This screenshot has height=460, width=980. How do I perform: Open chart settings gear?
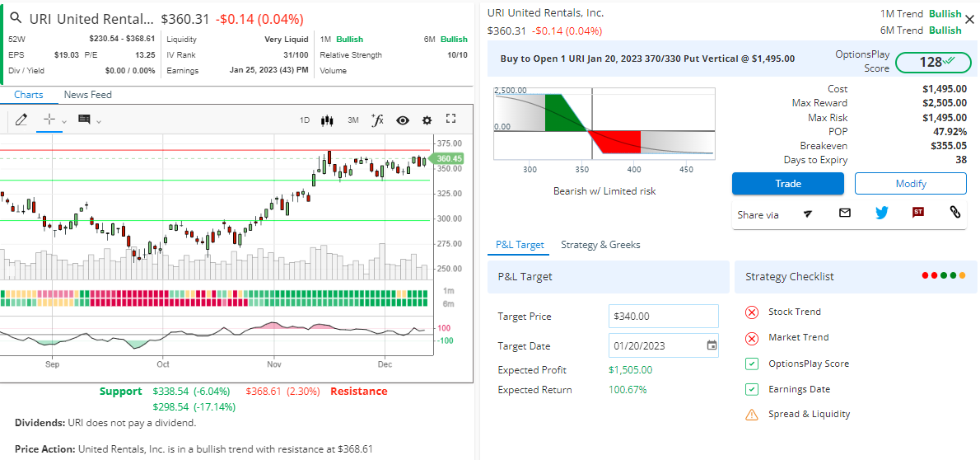tap(427, 120)
